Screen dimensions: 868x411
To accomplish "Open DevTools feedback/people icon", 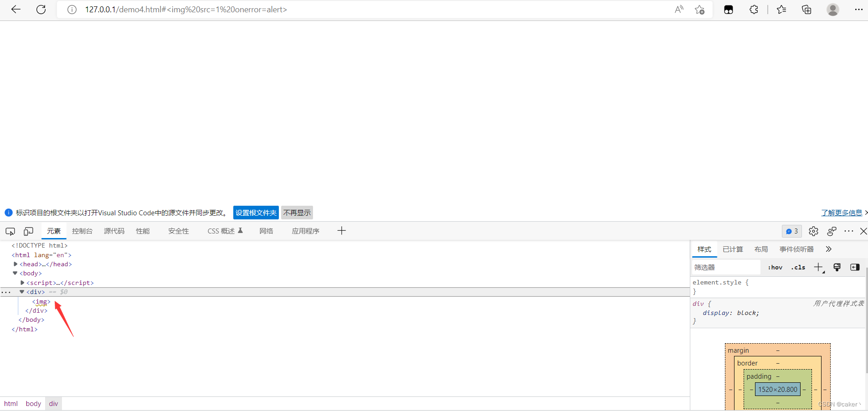I will [x=832, y=231].
